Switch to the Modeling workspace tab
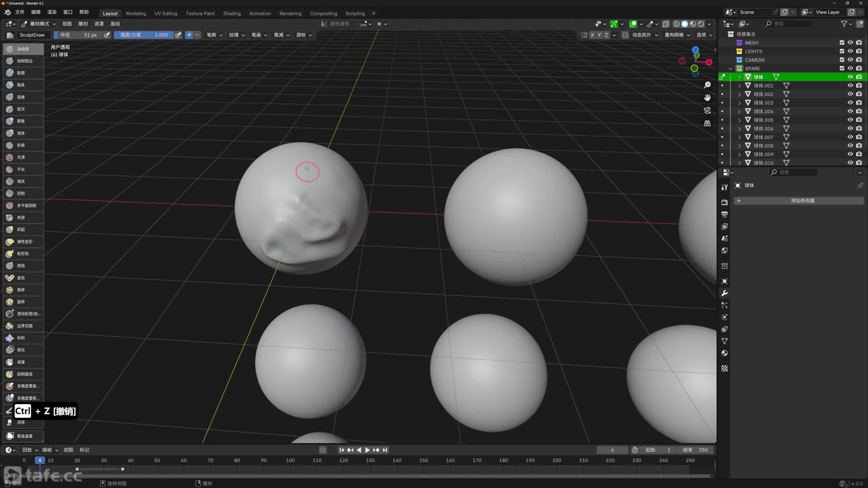 136,14
